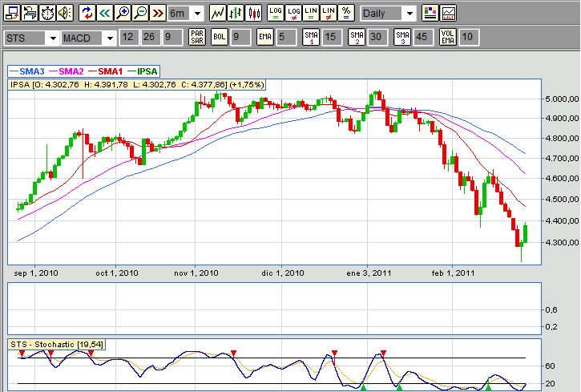This screenshot has height=392, width=581.
Task: Select the LOG not-equal scale button
Action: pos(294,14)
